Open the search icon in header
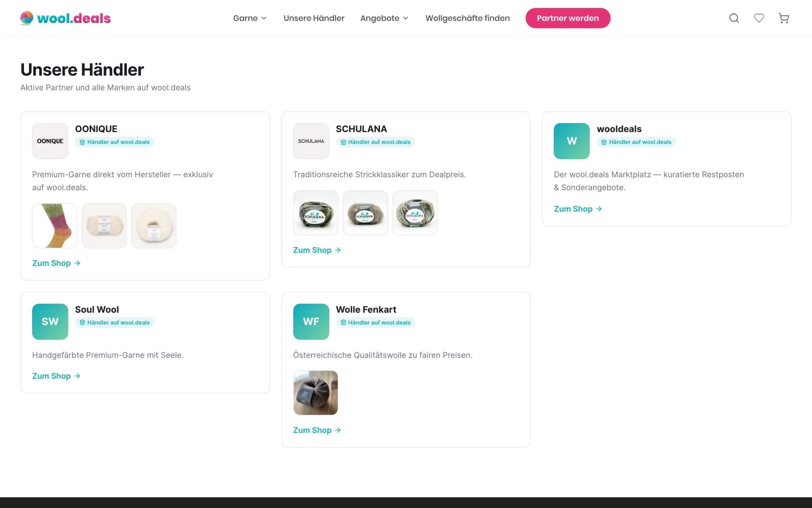Viewport: 812px width, 508px height. 734,18
